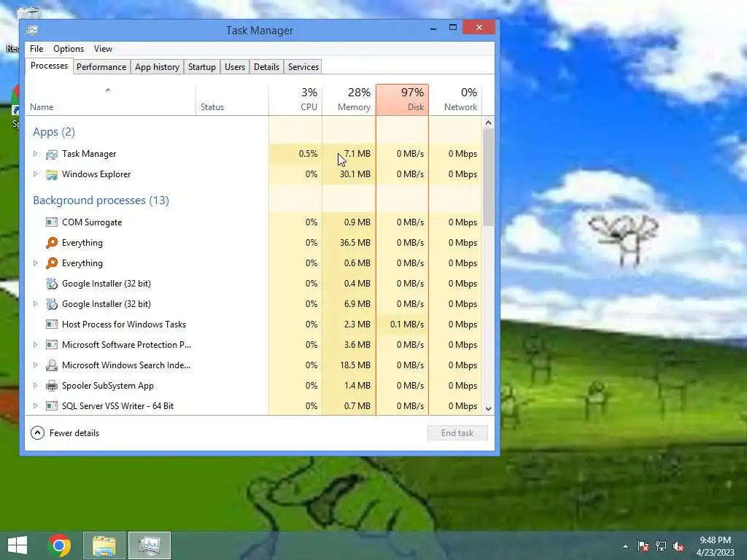Click the muted volume tray icon
Screen dimensions: 747x560
(678, 546)
